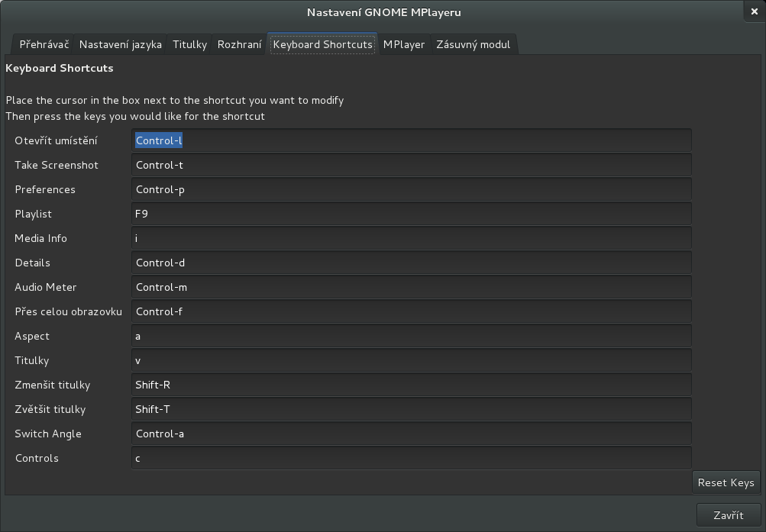Click the bold Keyboard Shortcuts heading
Screen dimensions: 766x532
click(x=59, y=68)
